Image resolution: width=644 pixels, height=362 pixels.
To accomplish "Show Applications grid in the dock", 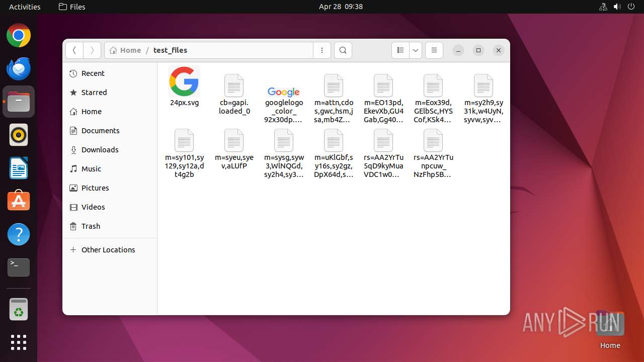I will pos(19,342).
